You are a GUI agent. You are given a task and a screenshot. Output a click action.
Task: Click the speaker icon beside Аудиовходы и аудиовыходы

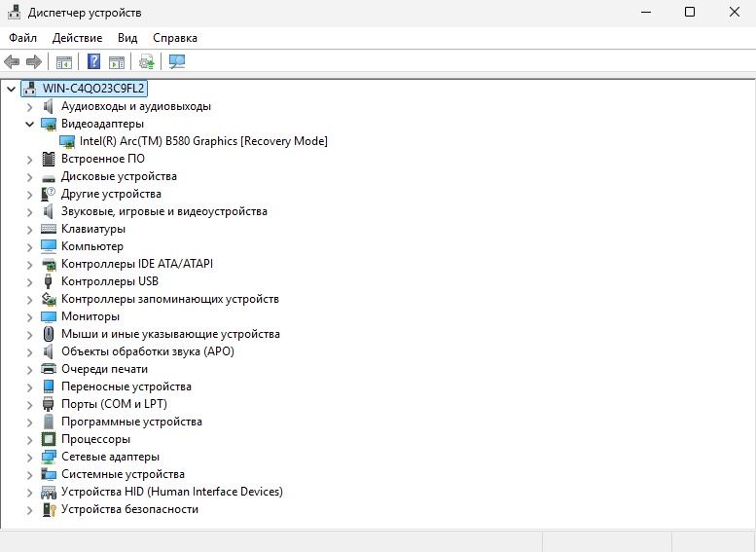click(49, 106)
